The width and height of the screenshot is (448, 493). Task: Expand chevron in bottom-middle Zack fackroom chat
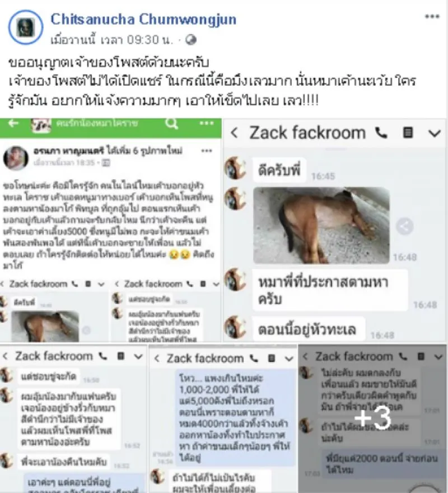click(x=288, y=359)
